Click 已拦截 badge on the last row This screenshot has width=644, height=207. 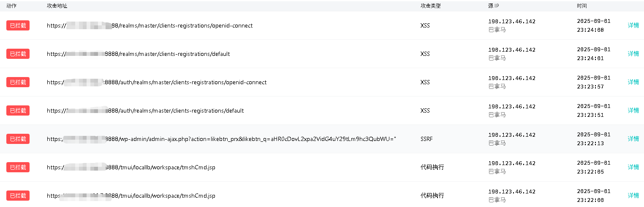click(x=18, y=196)
